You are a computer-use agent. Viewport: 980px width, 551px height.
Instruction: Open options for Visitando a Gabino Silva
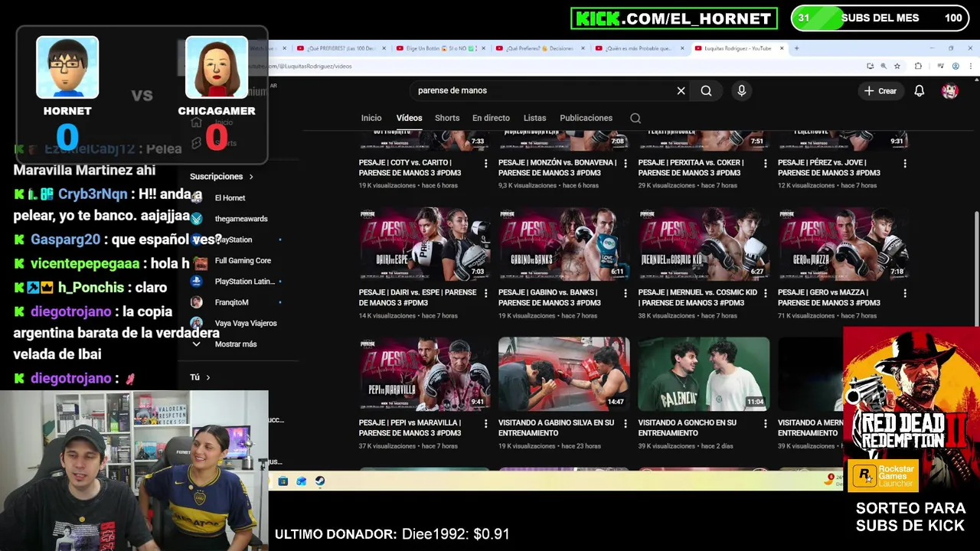point(626,423)
